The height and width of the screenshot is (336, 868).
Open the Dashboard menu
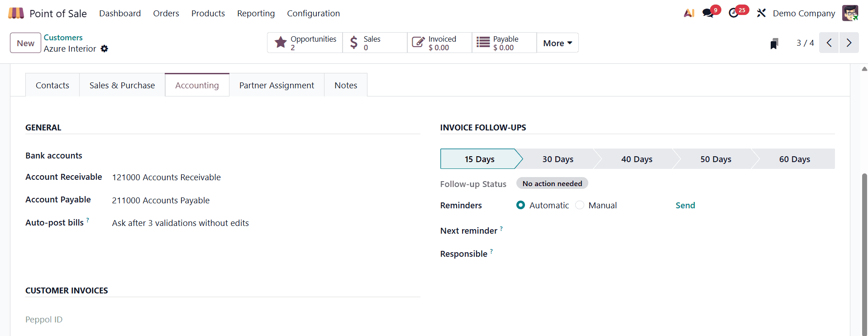120,13
